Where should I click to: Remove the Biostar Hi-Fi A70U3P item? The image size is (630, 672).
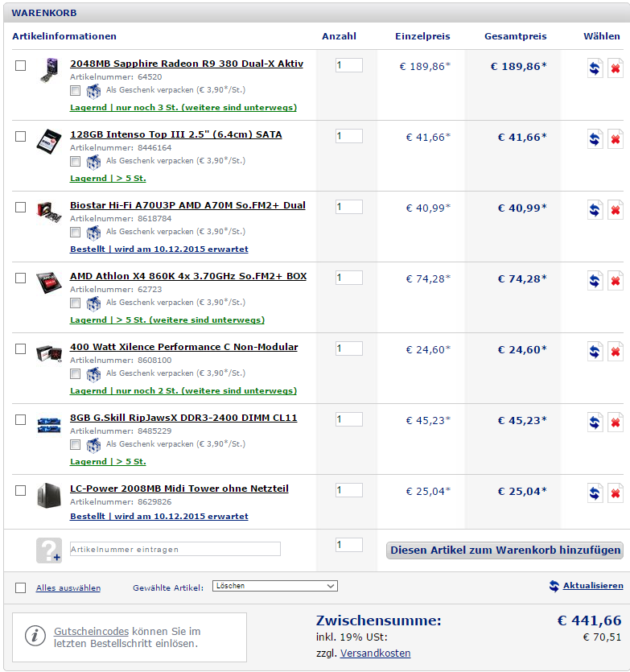point(615,210)
